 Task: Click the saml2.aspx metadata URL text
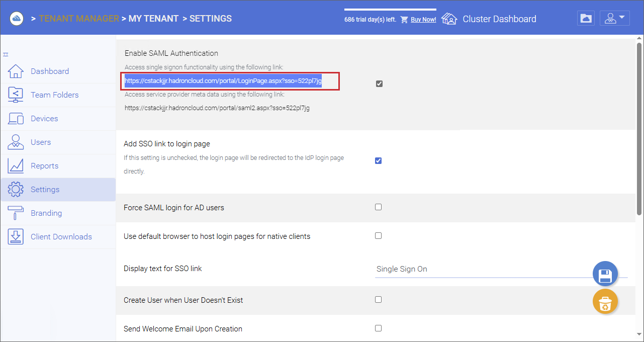point(217,108)
